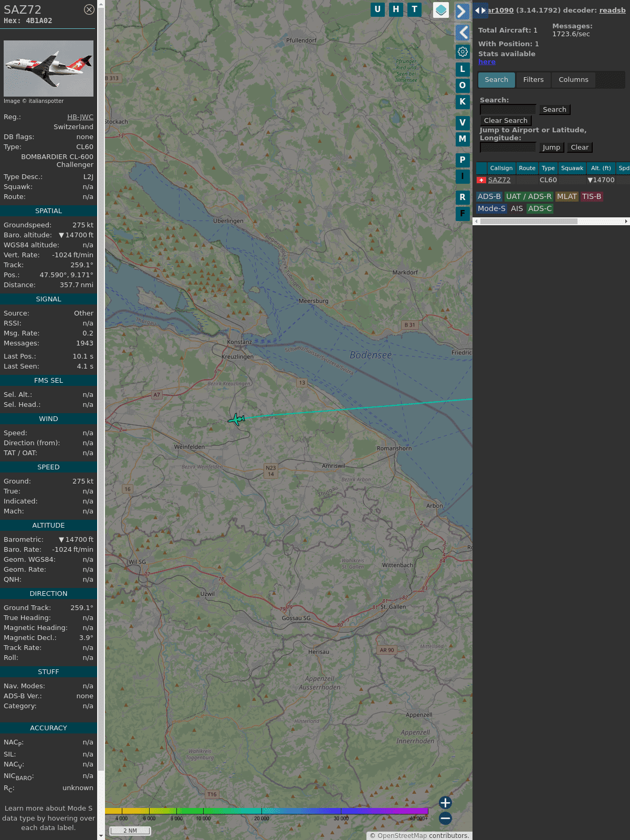
Task: Switch to the Filters tab
Action: tap(533, 80)
